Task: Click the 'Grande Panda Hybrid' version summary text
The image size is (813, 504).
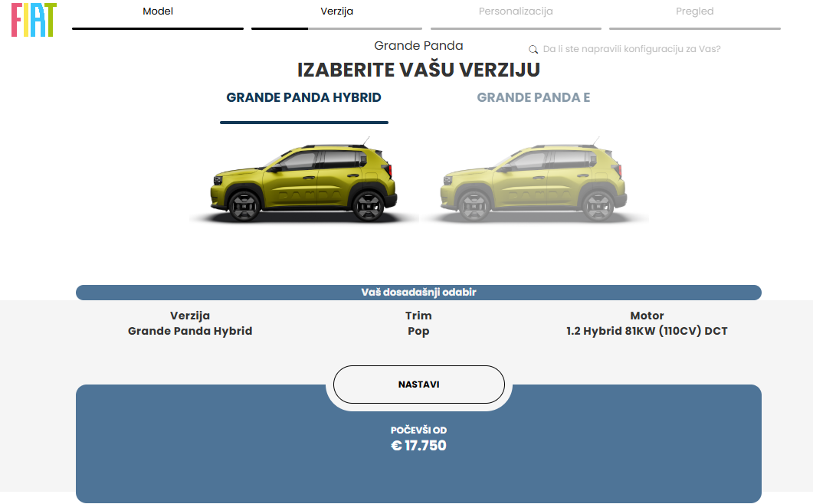Action: click(190, 331)
